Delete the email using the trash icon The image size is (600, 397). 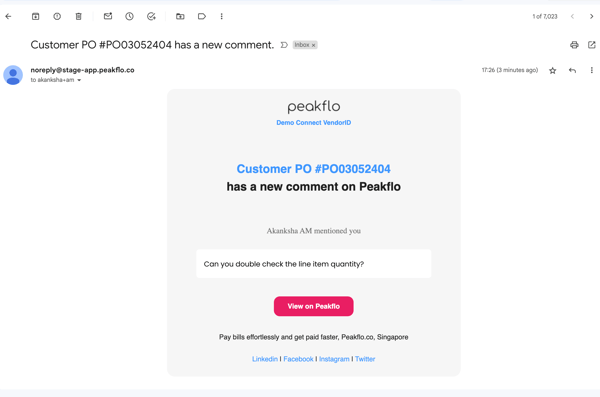pyautogui.click(x=78, y=16)
